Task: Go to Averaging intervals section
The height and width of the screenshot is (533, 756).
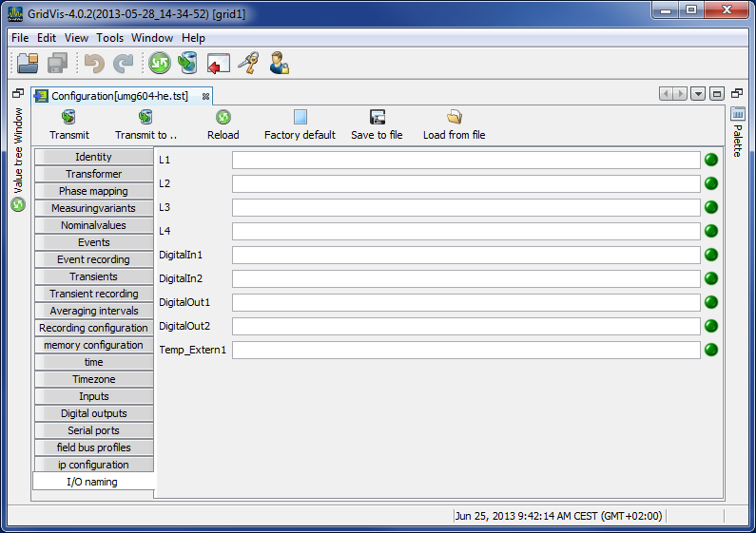Action: (93, 311)
